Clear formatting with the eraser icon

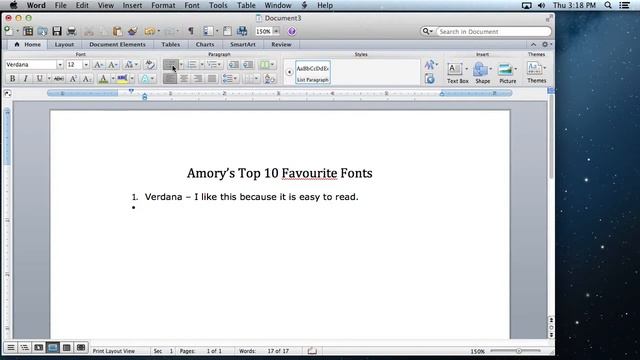pos(150,64)
